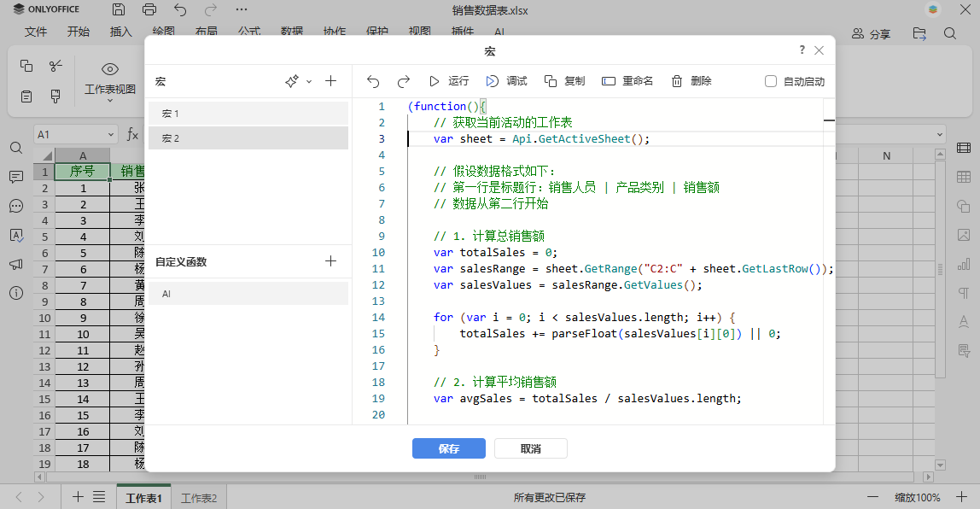Image resolution: width=980 pixels, height=509 pixels.
Task: Click the select-all corner of the sheet
Action: (44, 155)
